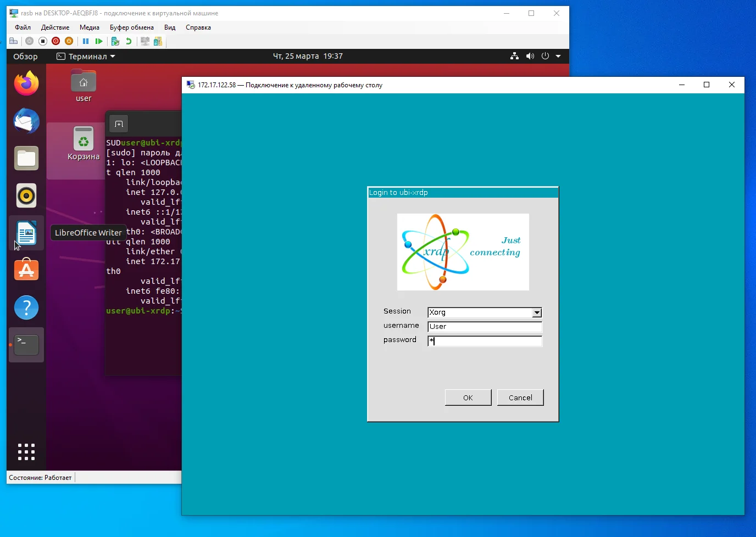Expand the system status arrow in top bar

[559, 56]
